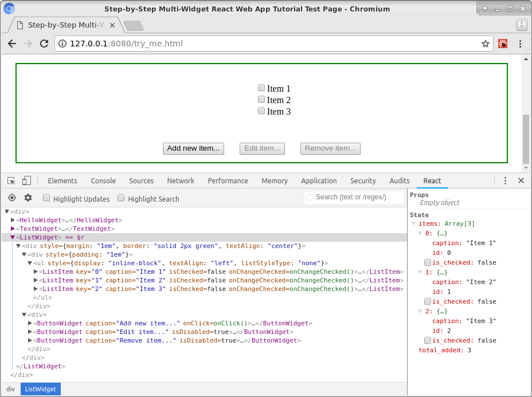Viewport: 532px width, 397px height.
Task: Switch to the Console tab
Action: pyautogui.click(x=103, y=180)
